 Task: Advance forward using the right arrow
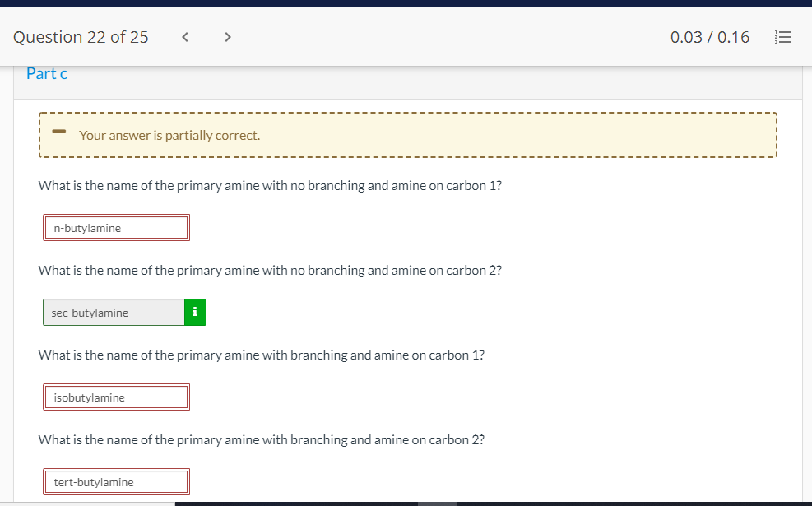point(227,36)
